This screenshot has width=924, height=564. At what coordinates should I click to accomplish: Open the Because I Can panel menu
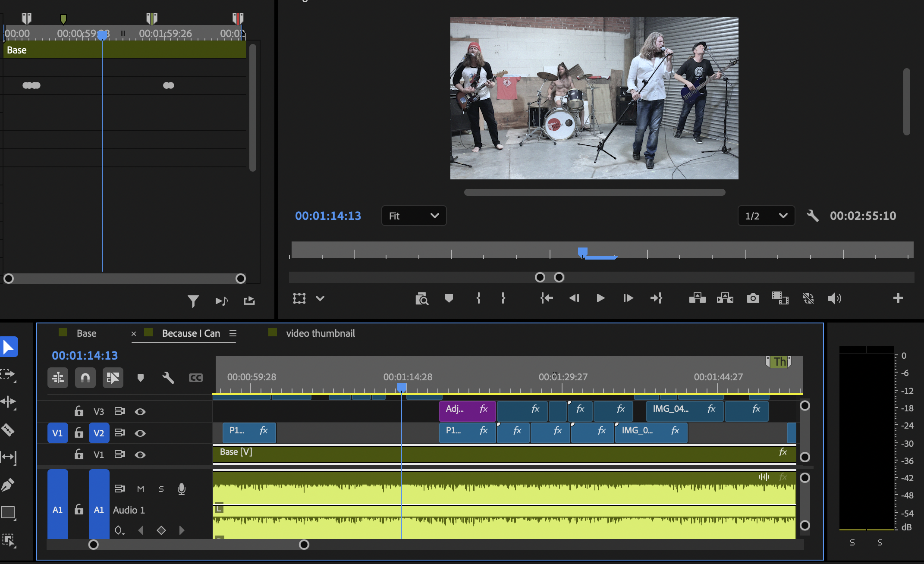233,333
